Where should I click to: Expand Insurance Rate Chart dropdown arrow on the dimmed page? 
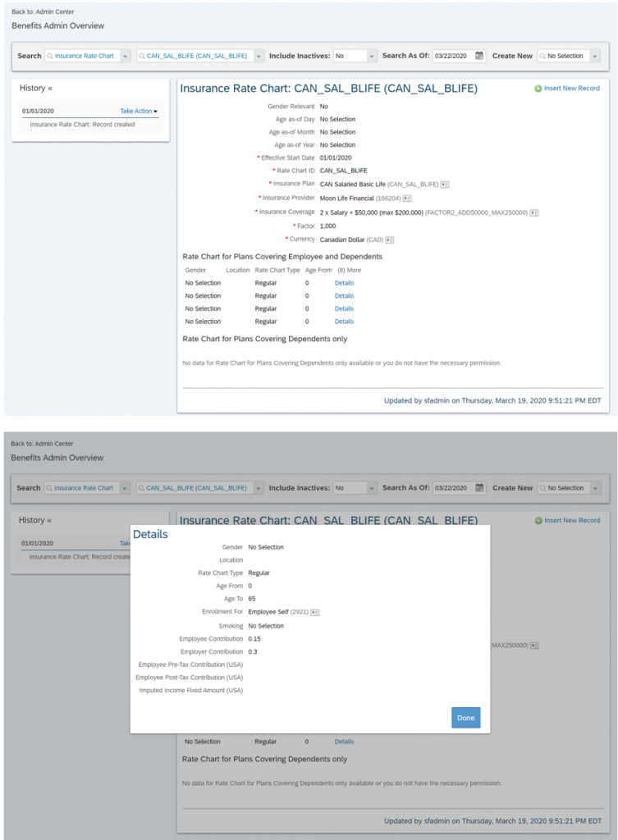(125, 488)
